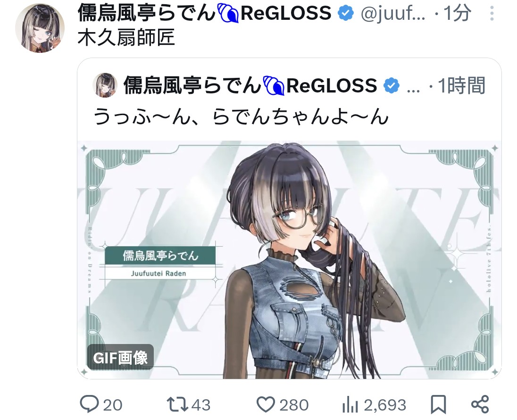Open the view analytics icon showing 2,693
Image resolution: width=517 pixels, height=420 pixels.
350,404
